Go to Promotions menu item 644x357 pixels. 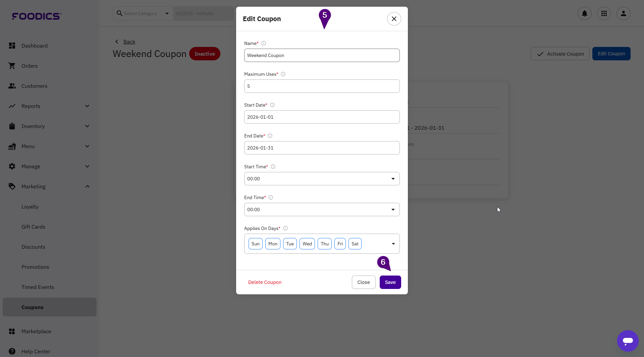[35, 267]
